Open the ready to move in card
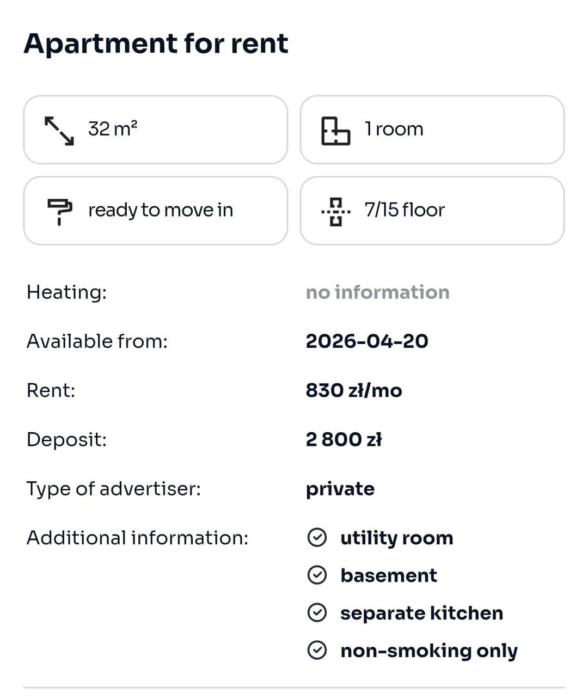This screenshot has height=700, width=588. pos(156,211)
